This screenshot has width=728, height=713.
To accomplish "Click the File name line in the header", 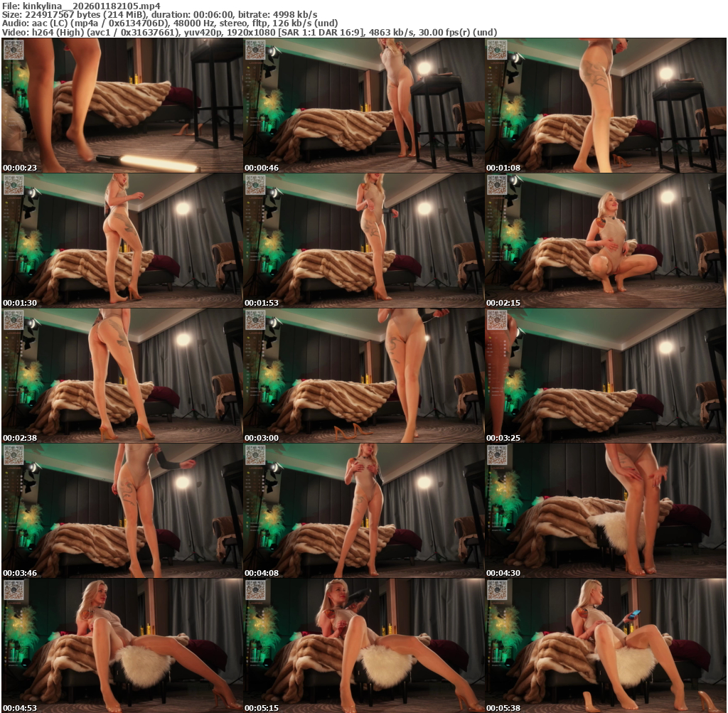I will tap(82, 5).
